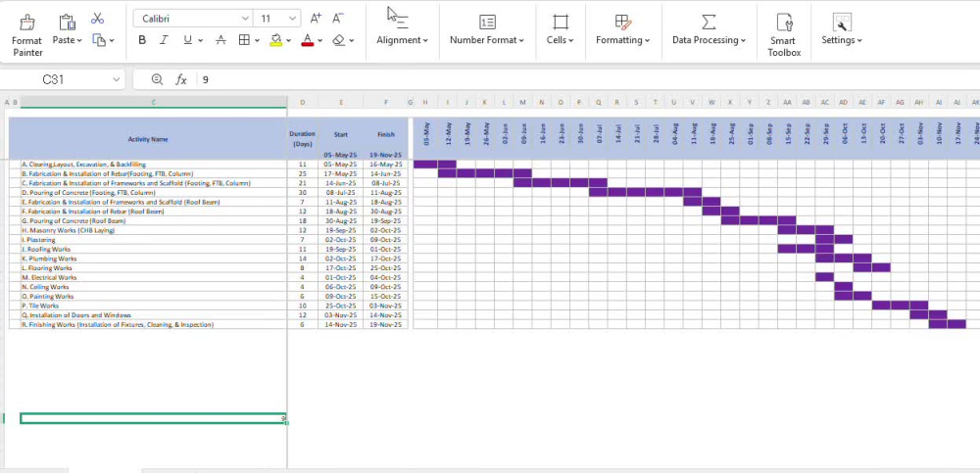Open the Name Box C31 dropdown

coord(117,79)
